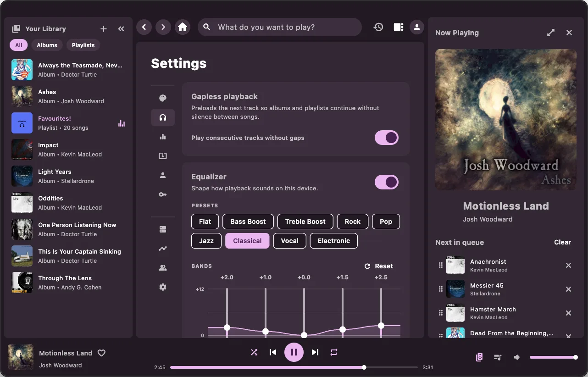Choose the Pop equalizer preset
The image size is (588, 377).
[386, 222]
